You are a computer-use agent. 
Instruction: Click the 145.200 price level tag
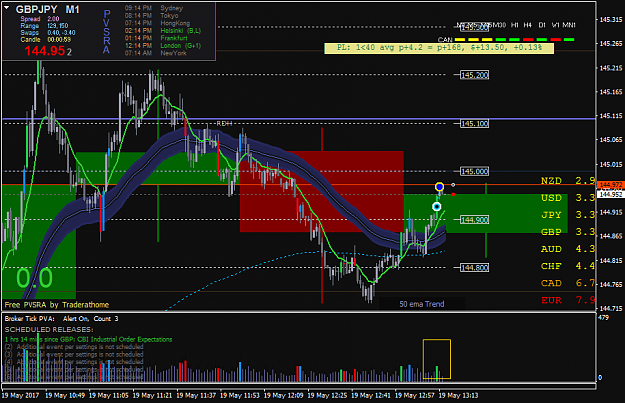pyautogui.click(x=474, y=75)
